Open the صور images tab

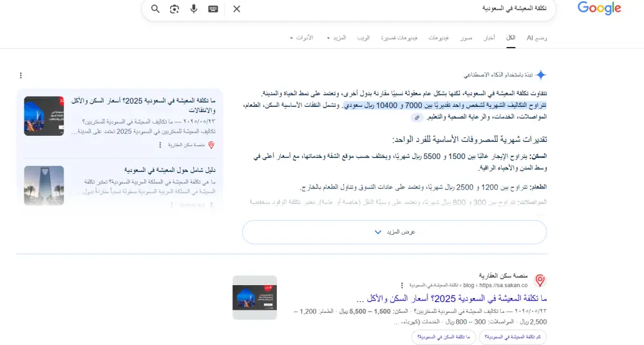coord(466,38)
